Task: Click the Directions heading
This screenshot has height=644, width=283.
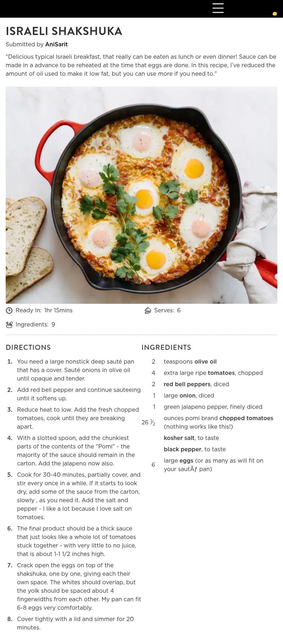Action: pyautogui.click(x=28, y=348)
